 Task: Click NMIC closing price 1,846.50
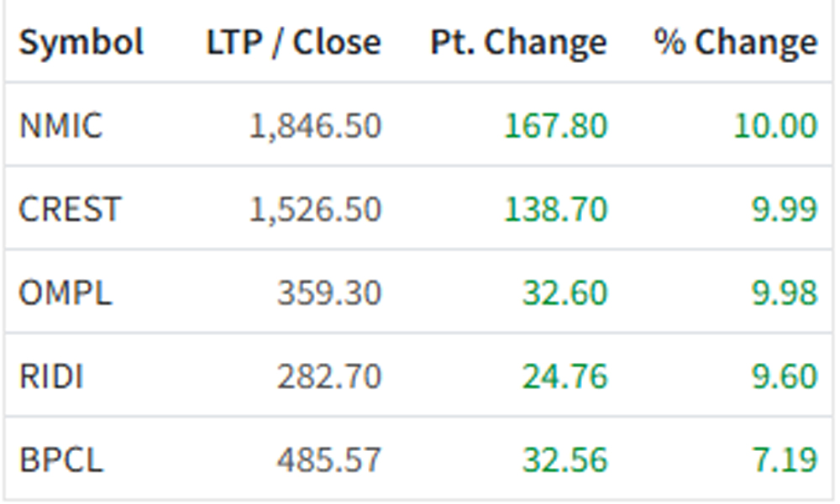coord(315,126)
